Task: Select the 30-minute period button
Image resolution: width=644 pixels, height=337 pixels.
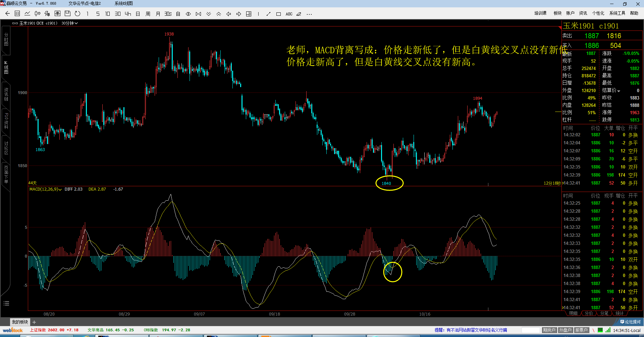Action: (x=118, y=14)
